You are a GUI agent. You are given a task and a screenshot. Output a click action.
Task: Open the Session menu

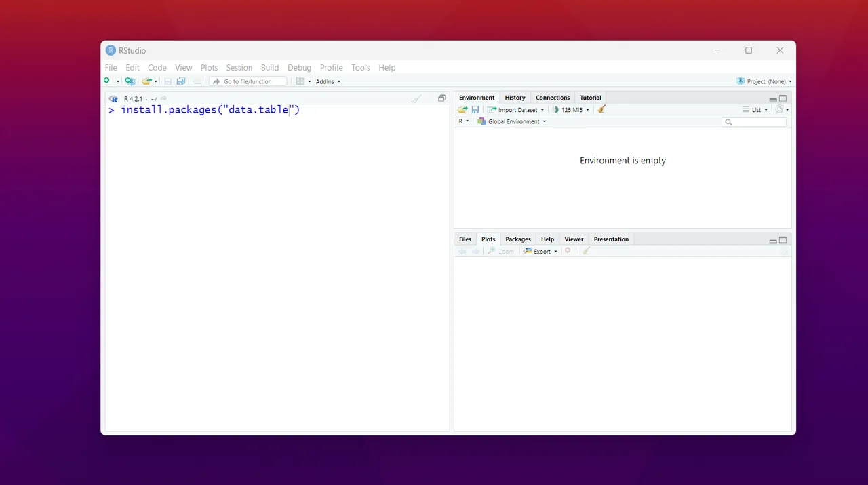click(239, 68)
